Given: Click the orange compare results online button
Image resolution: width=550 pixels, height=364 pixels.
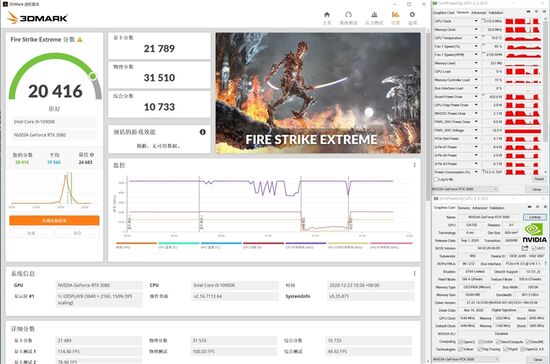Looking at the screenshot, I should click(x=54, y=221).
